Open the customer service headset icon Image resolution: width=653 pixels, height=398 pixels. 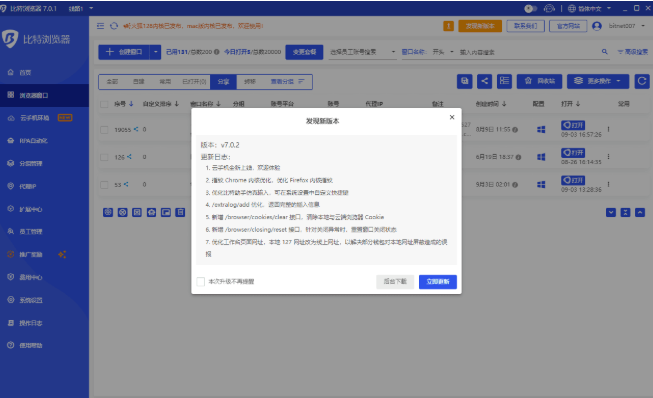pyautogui.click(x=550, y=8)
